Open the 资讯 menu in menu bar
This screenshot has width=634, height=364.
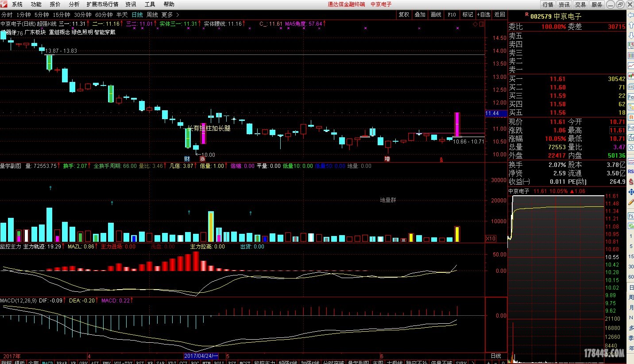131,4
